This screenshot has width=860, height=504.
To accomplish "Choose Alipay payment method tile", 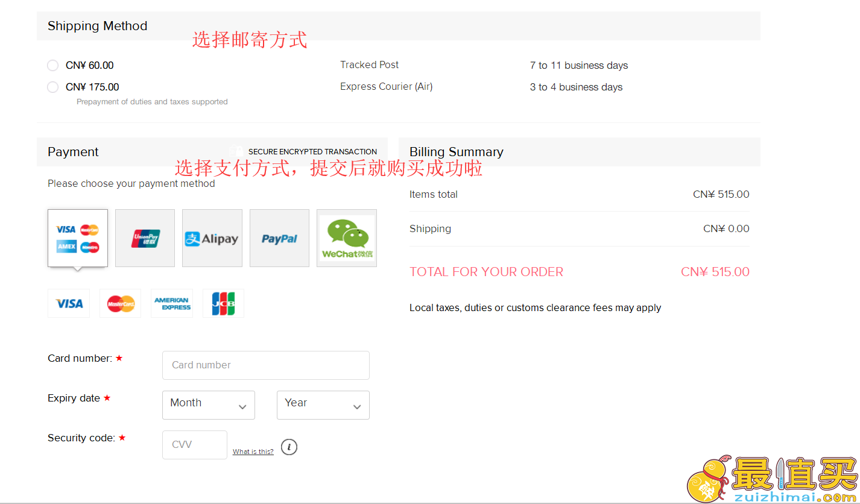I will click(x=212, y=238).
